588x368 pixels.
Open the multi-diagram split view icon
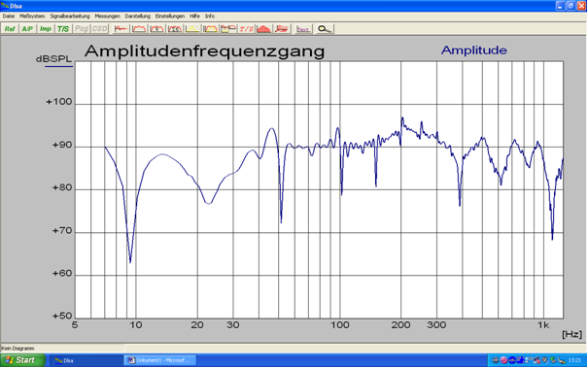(x=228, y=29)
